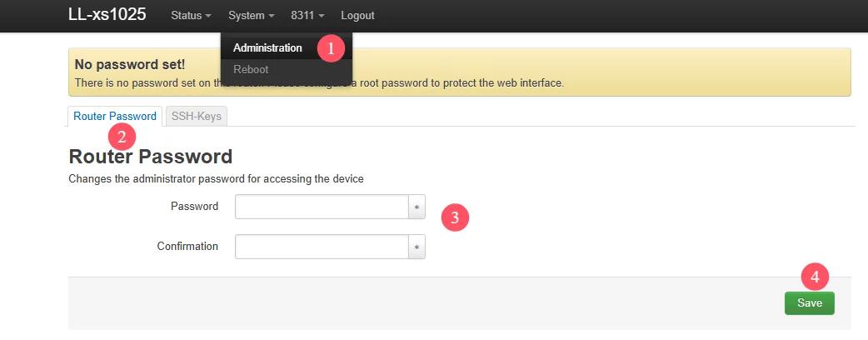Select Administration from the System menu

click(x=267, y=48)
